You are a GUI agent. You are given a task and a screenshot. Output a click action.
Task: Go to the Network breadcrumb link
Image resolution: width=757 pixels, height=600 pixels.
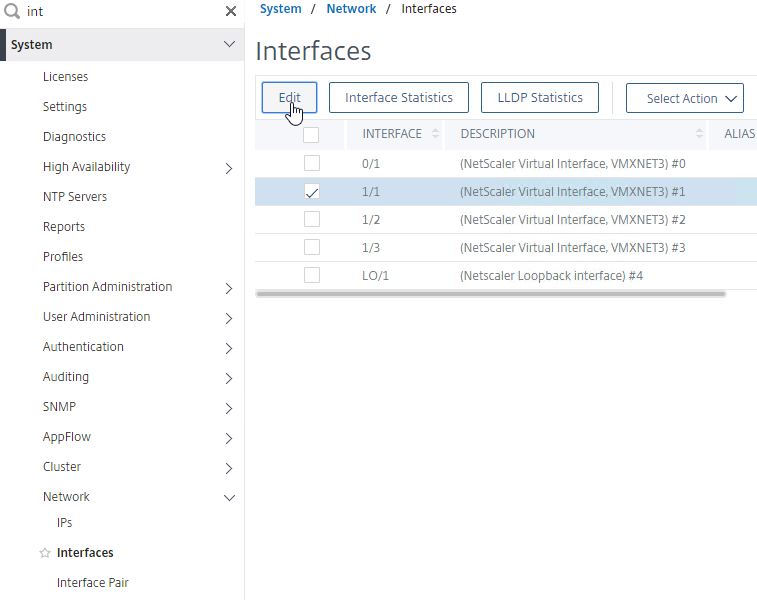(351, 9)
